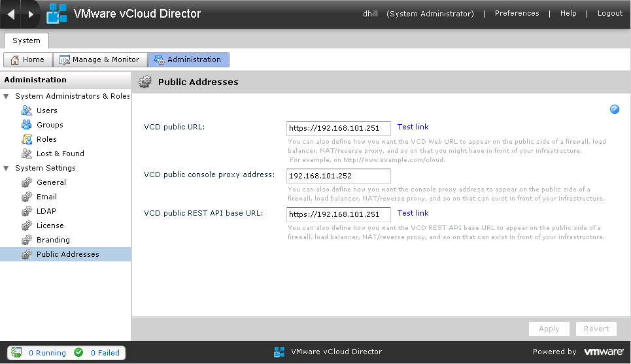The height and width of the screenshot is (364, 631).
Task: Click the dhill username text
Action: tap(370, 14)
